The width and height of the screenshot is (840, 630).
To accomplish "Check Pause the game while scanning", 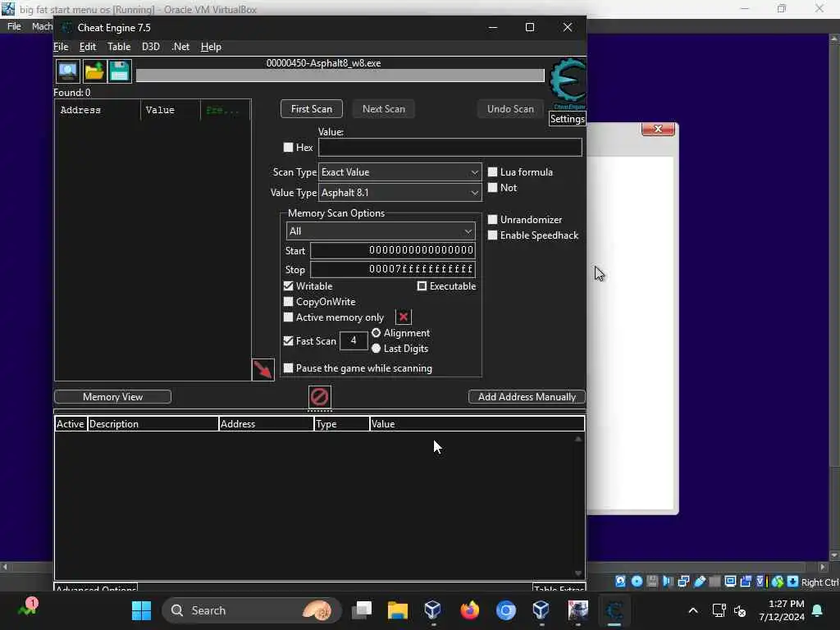I will [288, 368].
